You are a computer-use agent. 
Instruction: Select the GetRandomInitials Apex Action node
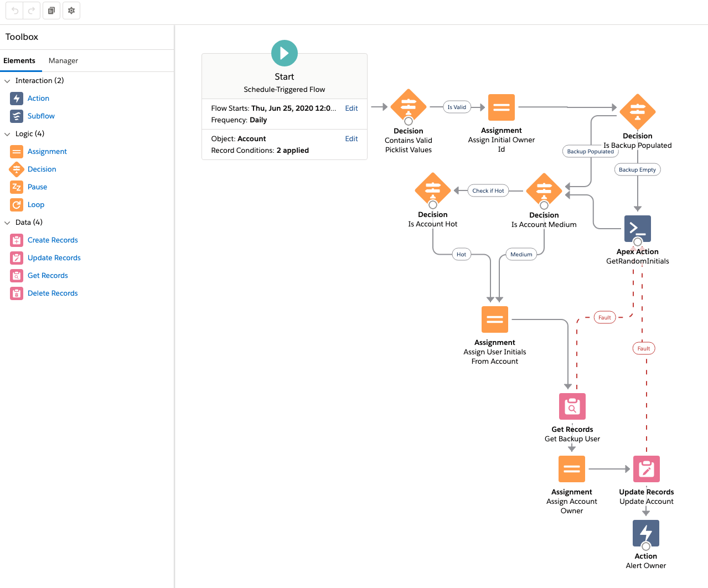[637, 229]
